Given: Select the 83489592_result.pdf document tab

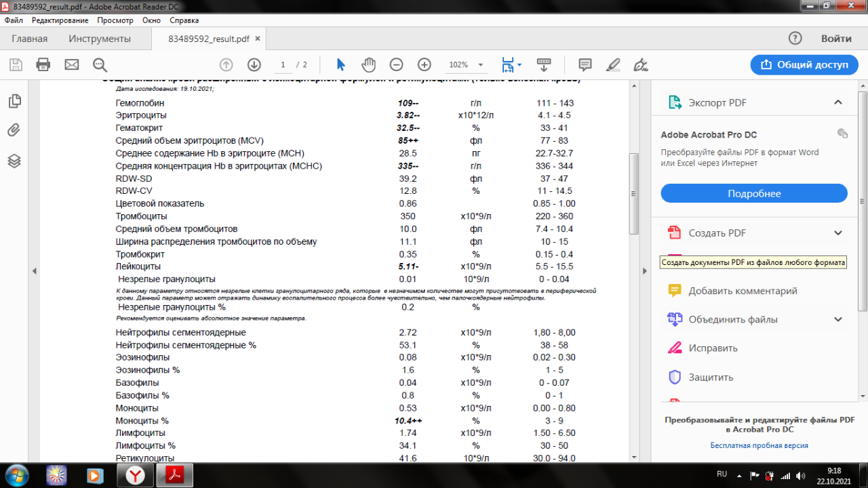Looking at the screenshot, I should point(209,39).
